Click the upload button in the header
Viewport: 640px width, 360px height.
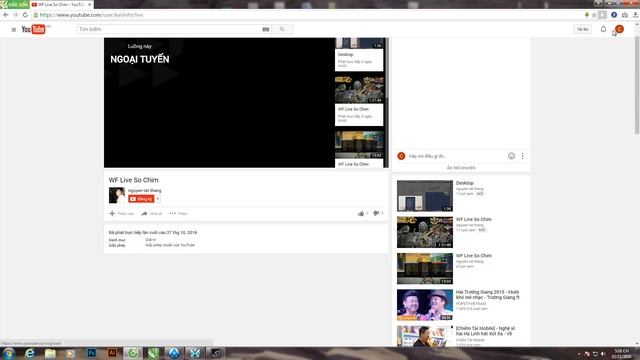coord(582,29)
